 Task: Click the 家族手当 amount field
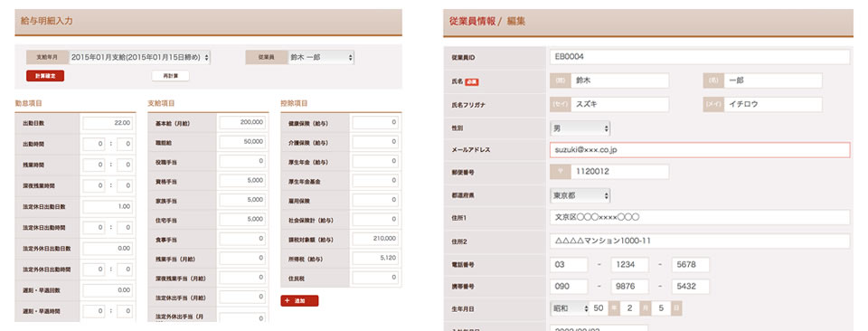tap(242, 200)
